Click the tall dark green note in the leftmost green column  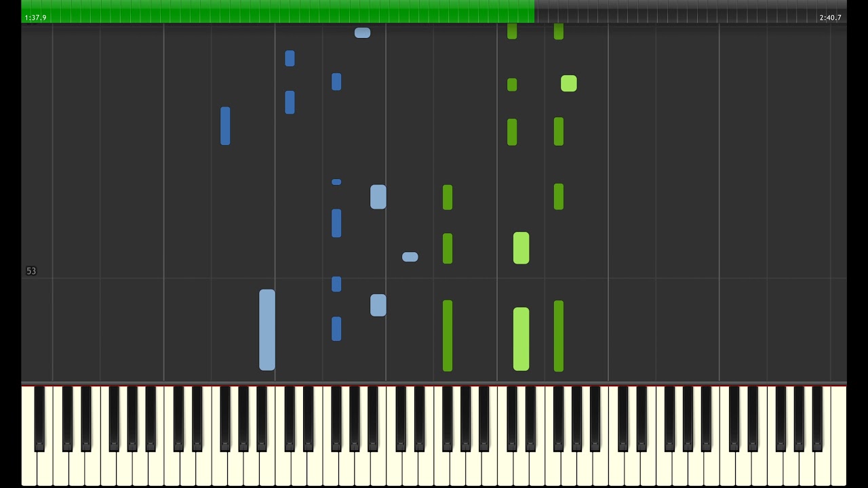[448, 335]
